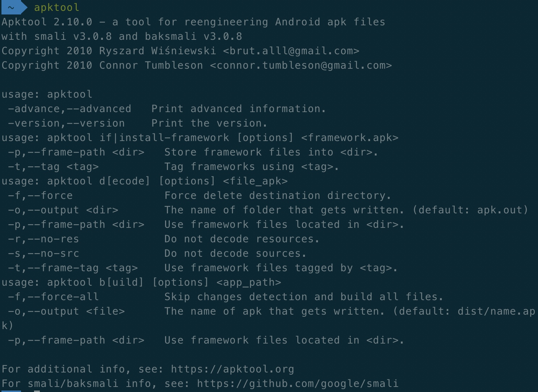Click the -o,--output <dir> option
538x392 pixels.
(63, 210)
